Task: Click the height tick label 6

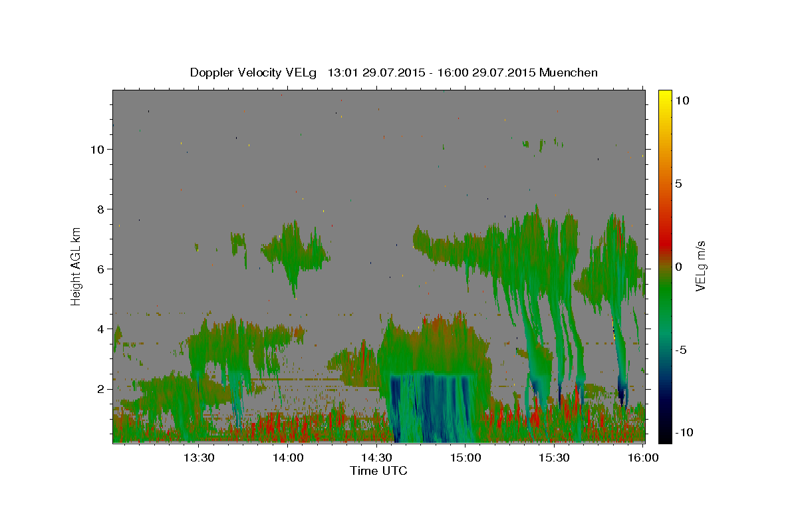Action: point(100,269)
